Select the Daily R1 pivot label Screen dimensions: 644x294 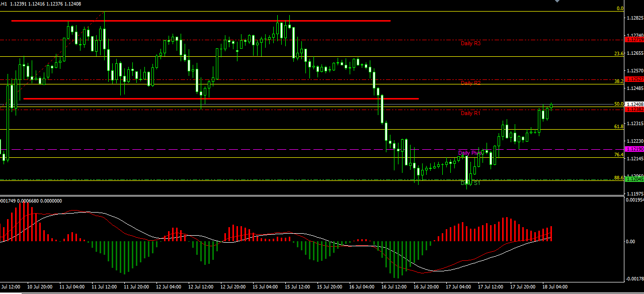click(x=470, y=113)
